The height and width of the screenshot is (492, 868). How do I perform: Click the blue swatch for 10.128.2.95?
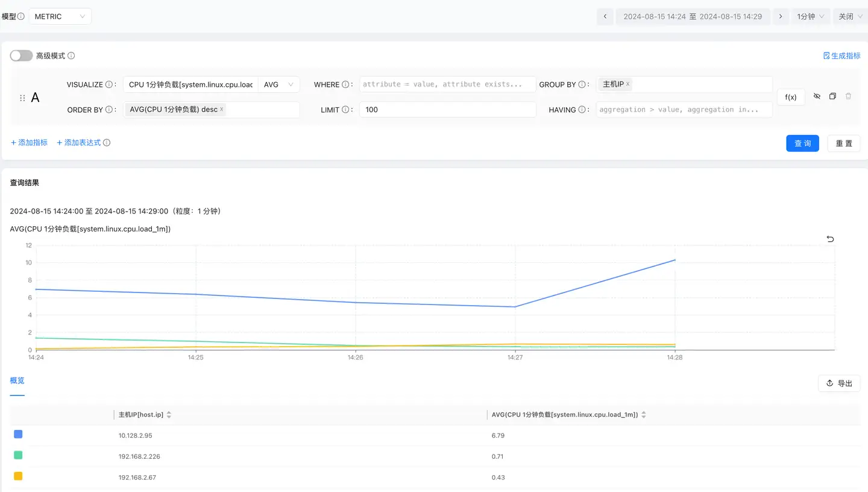pos(18,435)
